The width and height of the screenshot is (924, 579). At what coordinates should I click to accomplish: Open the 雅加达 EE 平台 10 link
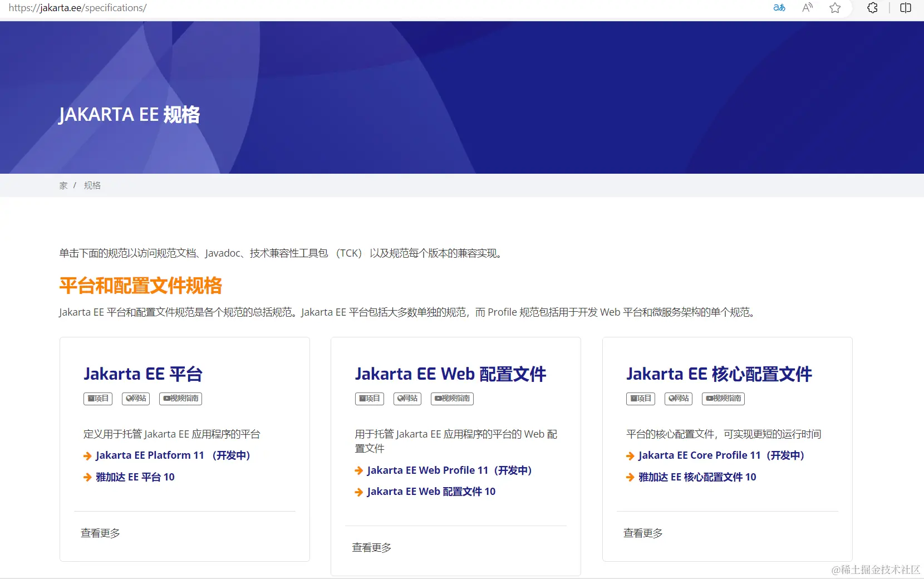coord(135,477)
